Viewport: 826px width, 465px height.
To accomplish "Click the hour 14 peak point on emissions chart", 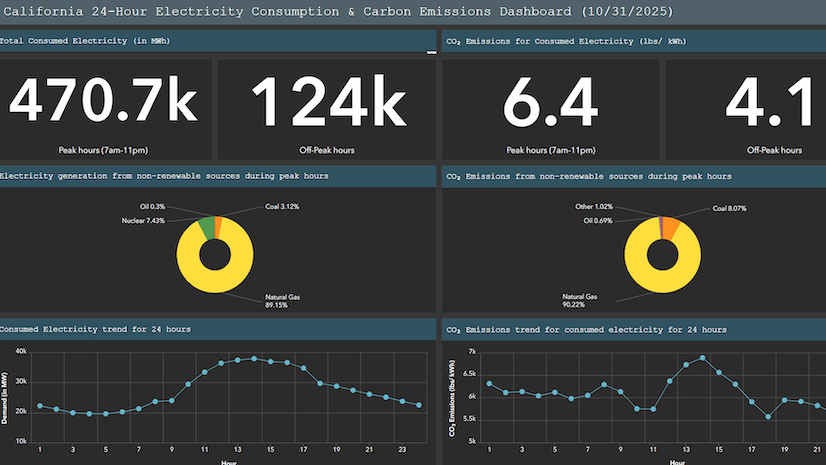I will pos(703,358).
